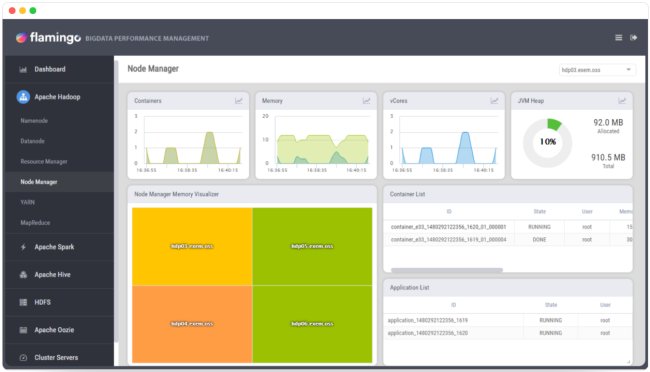Open the YARN submenu item
Viewport: 650px width, 372px height.
click(x=27, y=202)
